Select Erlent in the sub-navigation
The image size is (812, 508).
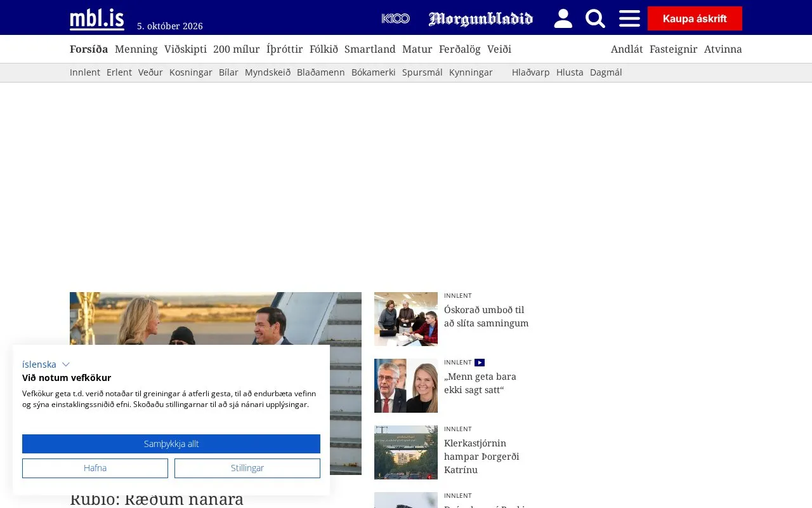[x=119, y=72]
